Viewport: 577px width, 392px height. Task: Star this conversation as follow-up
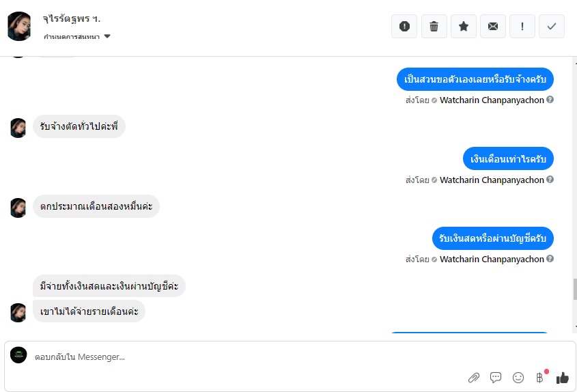[464, 26]
